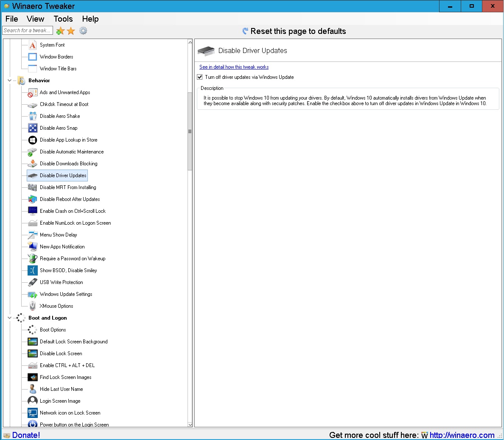Select the Boot and Logon category label

click(48, 318)
